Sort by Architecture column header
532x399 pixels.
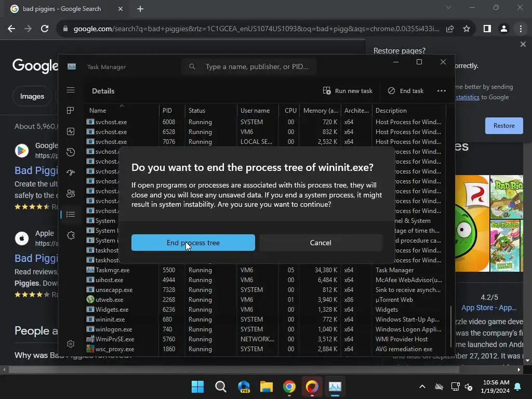pyautogui.click(x=356, y=111)
